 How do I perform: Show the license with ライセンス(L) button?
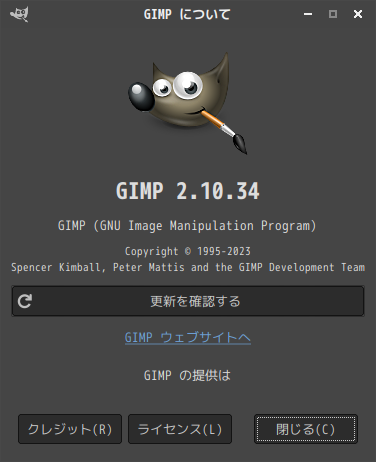(x=180, y=429)
